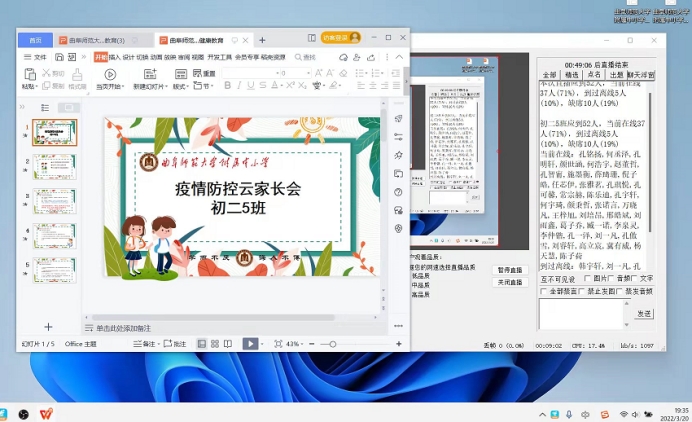Viewport: 692px width, 422px height.
Task: Open the 粘贴 paste dropdown arrow
Action: tap(37, 87)
